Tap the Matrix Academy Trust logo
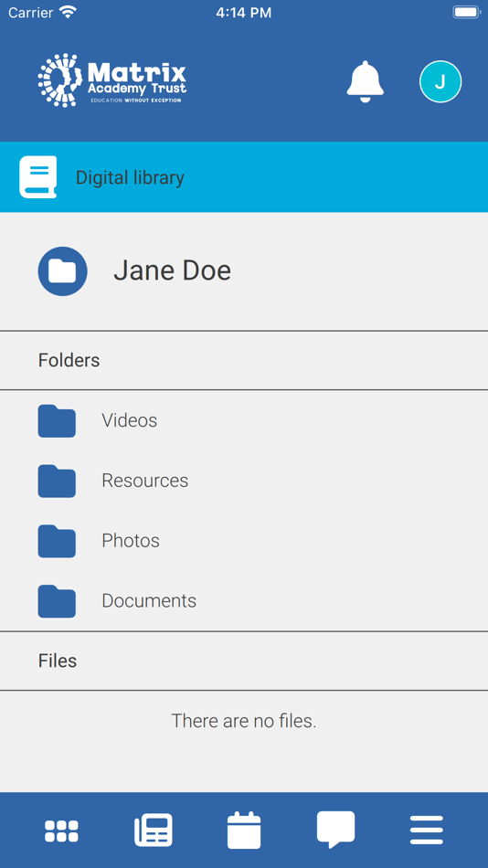The height and width of the screenshot is (868, 488). click(112, 80)
